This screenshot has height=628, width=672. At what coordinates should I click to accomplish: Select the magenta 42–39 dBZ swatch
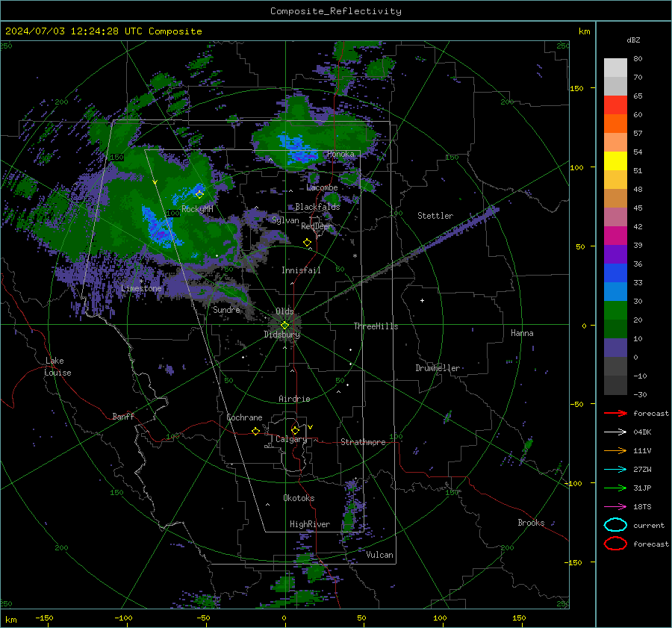click(x=615, y=236)
